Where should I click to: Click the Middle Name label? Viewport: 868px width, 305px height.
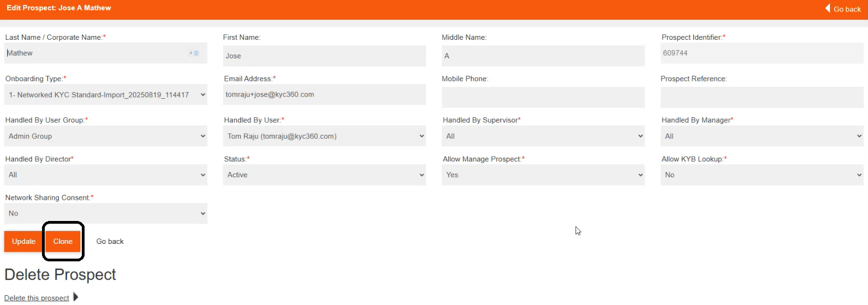(464, 37)
